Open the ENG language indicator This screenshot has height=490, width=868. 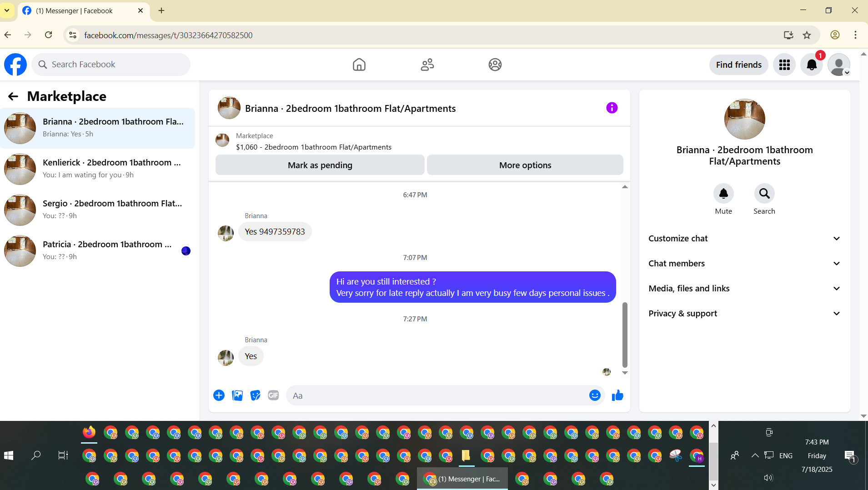[x=786, y=455]
